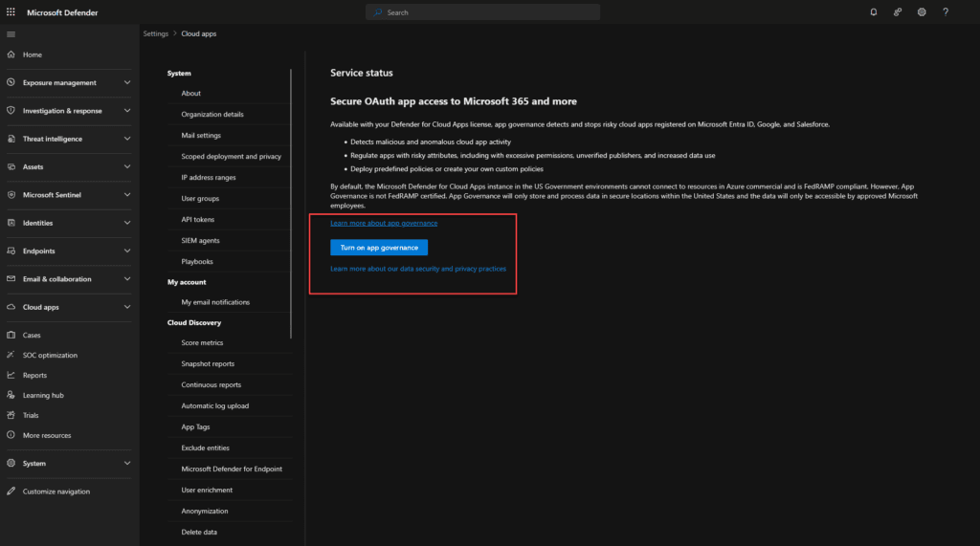Image resolution: width=980 pixels, height=546 pixels.
Task: Click the Exposure management icon
Action: [x=11, y=82]
